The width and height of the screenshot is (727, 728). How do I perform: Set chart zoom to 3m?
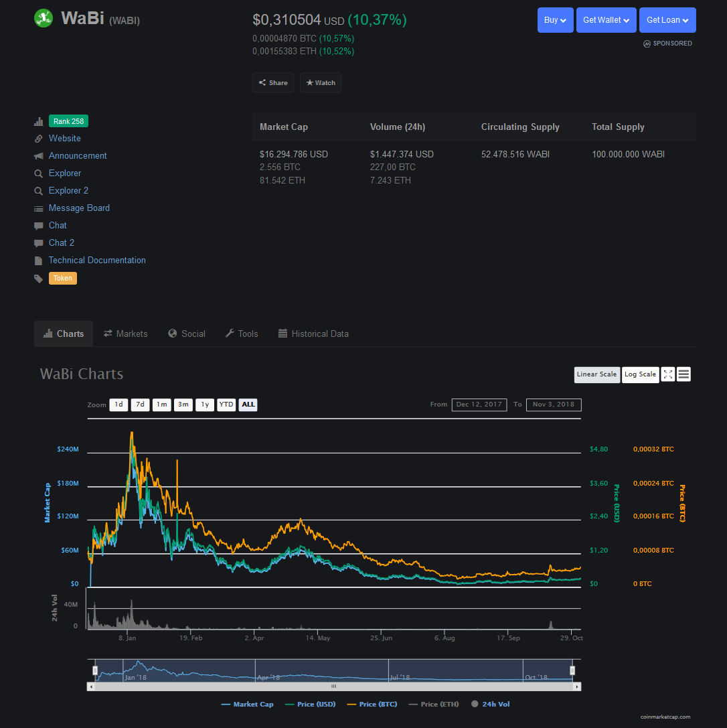click(x=183, y=405)
